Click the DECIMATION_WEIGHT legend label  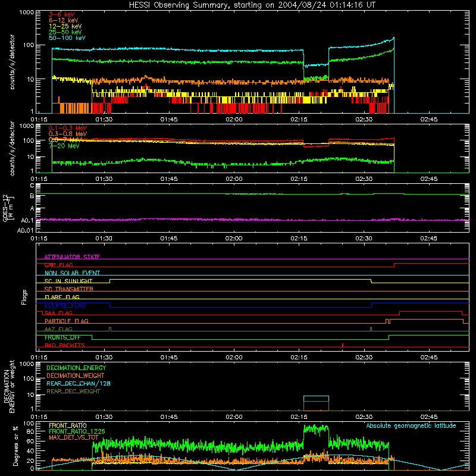click(76, 376)
